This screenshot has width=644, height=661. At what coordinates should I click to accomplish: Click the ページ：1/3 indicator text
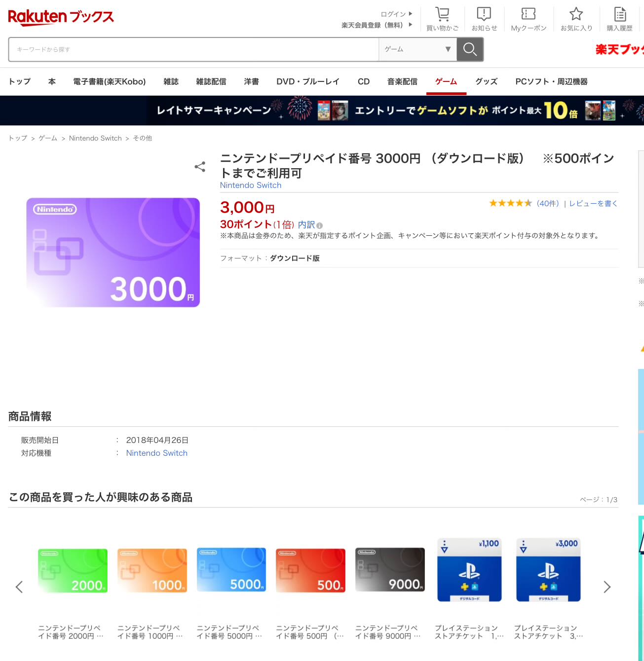click(x=599, y=500)
